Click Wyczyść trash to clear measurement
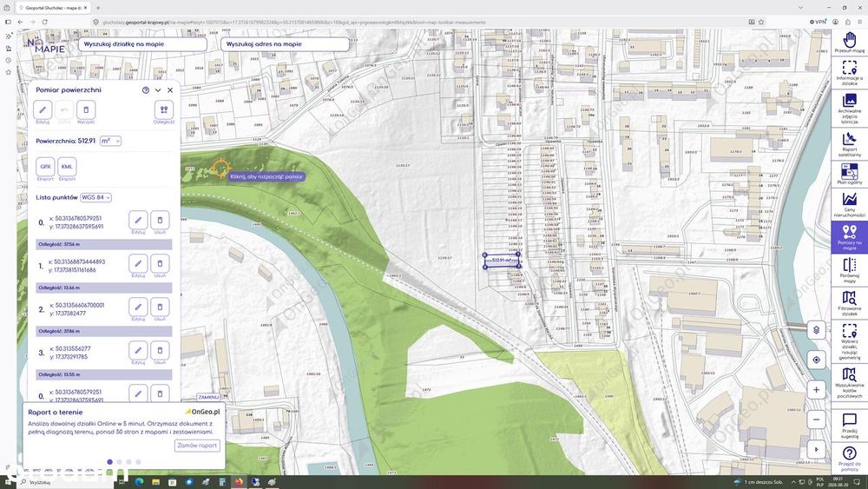 click(86, 109)
